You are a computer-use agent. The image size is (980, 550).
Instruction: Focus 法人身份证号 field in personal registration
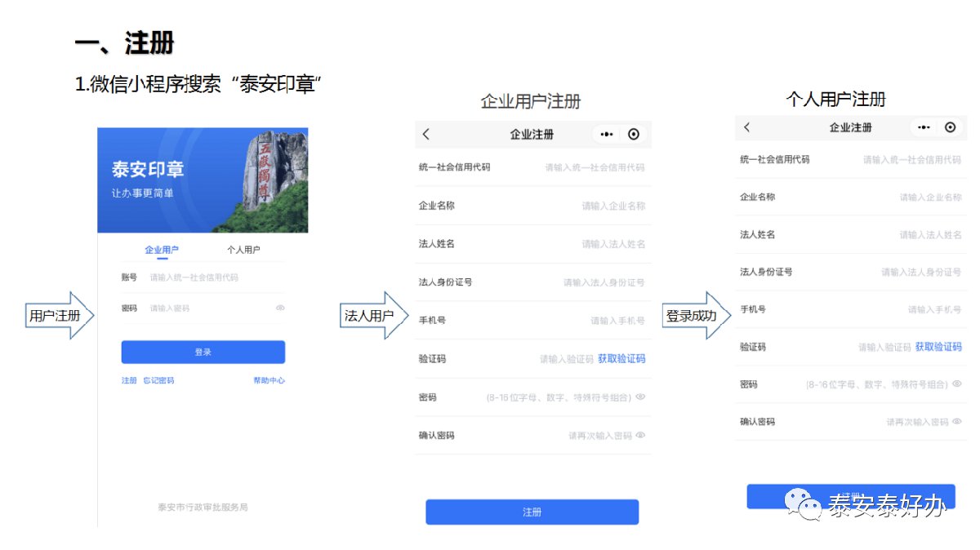click(850, 272)
